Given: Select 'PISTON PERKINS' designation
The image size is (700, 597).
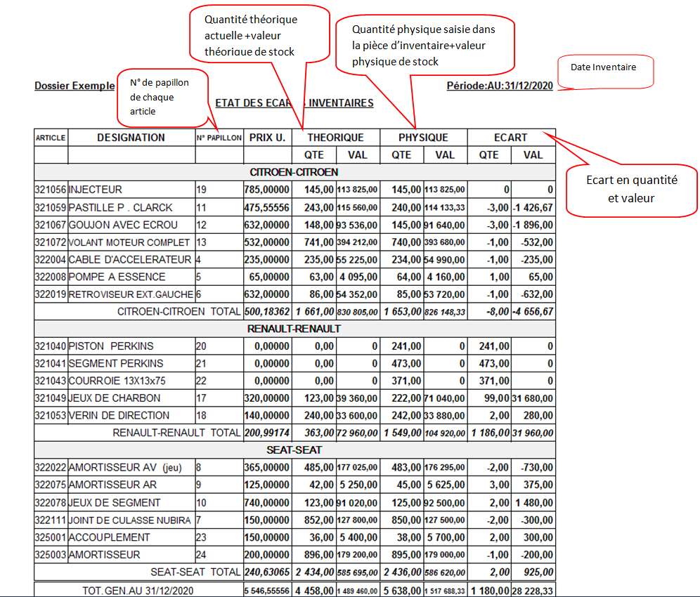Looking at the screenshot, I should (x=111, y=346).
